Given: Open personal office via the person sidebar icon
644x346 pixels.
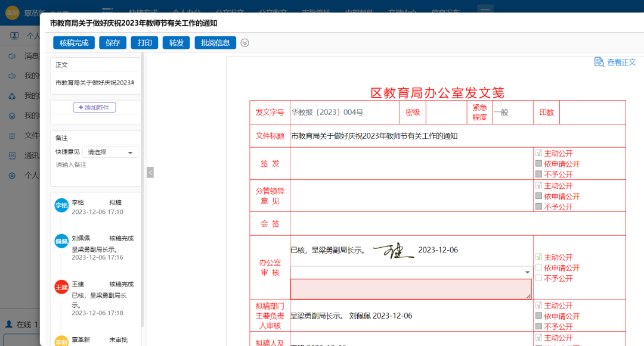Looking at the screenshot, I should click(14, 36).
